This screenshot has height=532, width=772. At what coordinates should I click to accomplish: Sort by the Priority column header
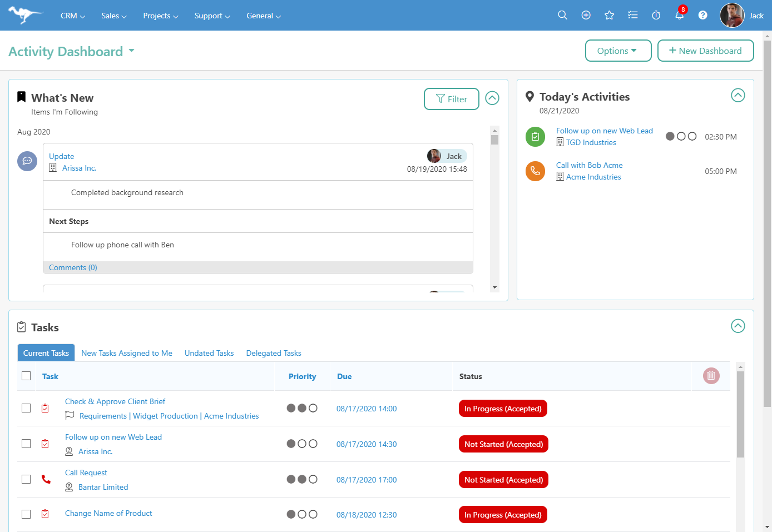point(302,376)
